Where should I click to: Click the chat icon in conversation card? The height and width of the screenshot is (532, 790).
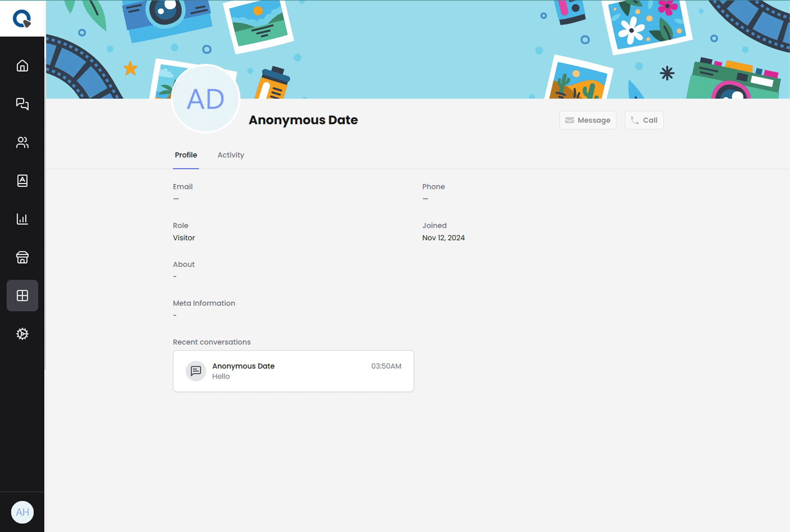click(x=196, y=371)
